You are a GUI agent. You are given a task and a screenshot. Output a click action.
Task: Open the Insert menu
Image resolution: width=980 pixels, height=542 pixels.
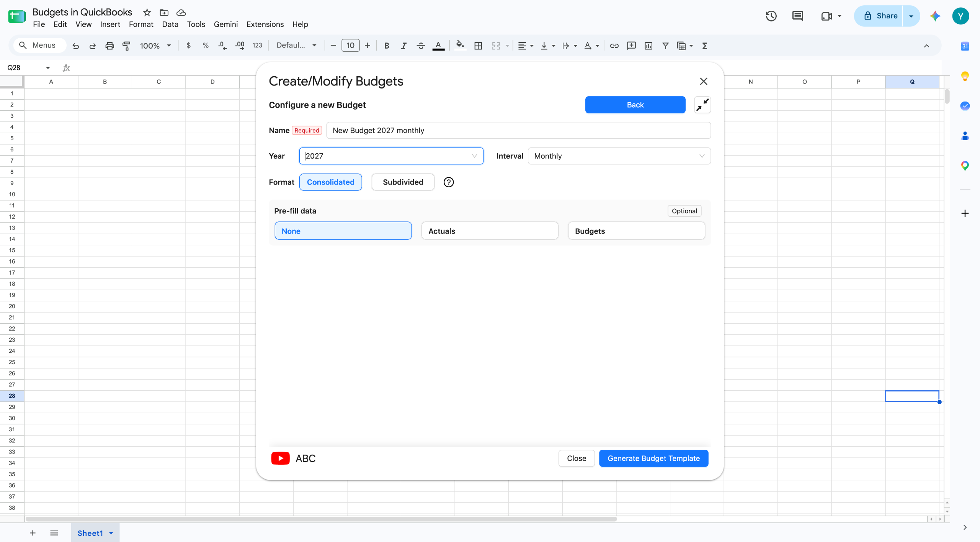point(110,24)
